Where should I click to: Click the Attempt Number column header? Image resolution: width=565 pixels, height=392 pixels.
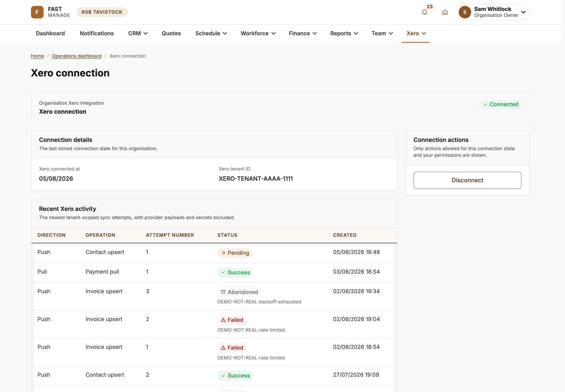pos(170,235)
